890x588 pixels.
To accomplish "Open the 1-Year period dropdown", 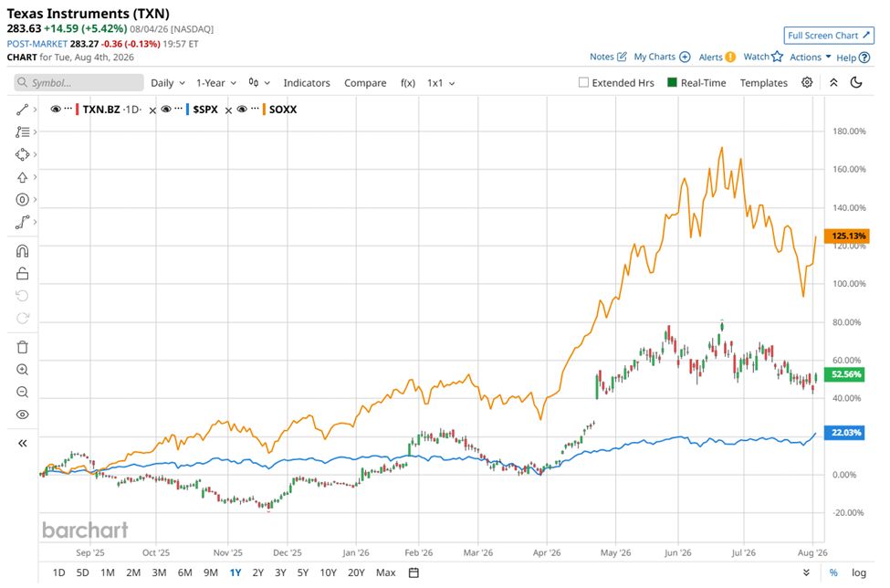I will [x=216, y=83].
